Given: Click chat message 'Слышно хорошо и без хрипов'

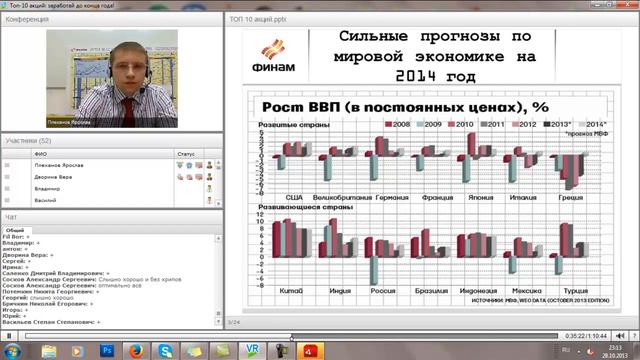Looking at the screenshot, I should point(140,280).
